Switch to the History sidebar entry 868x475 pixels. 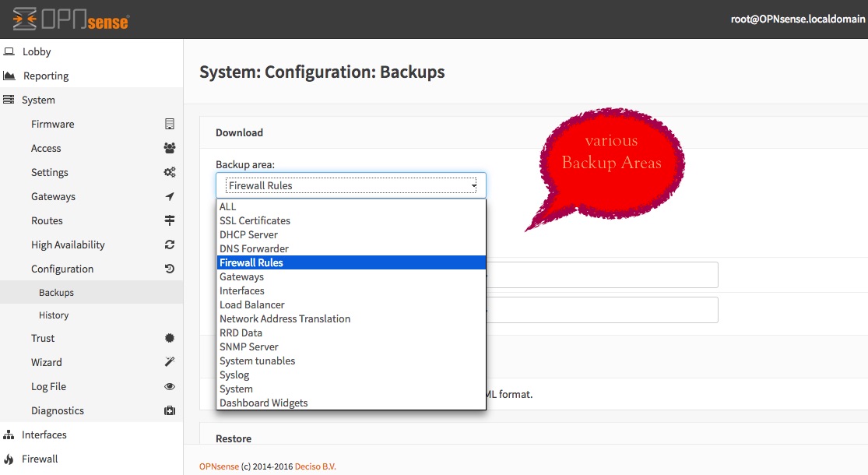point(53,315)
